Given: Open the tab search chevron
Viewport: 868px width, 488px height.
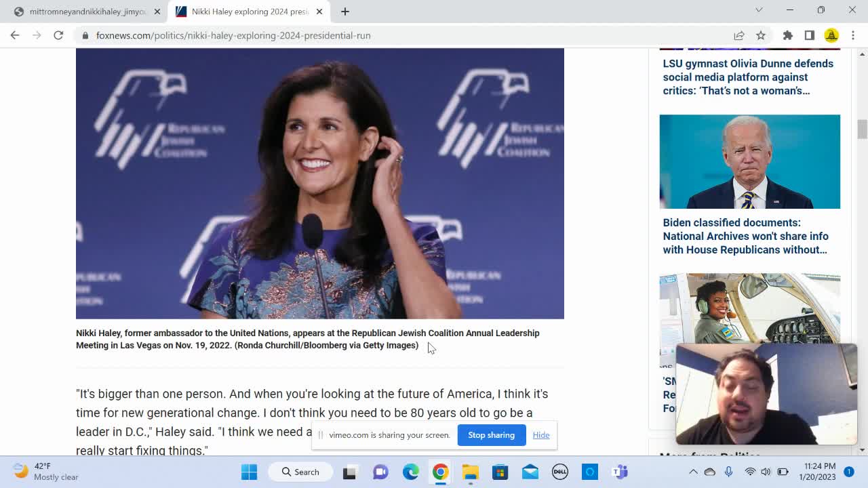Looking at the screenshot, I should (x=759, y=10).
